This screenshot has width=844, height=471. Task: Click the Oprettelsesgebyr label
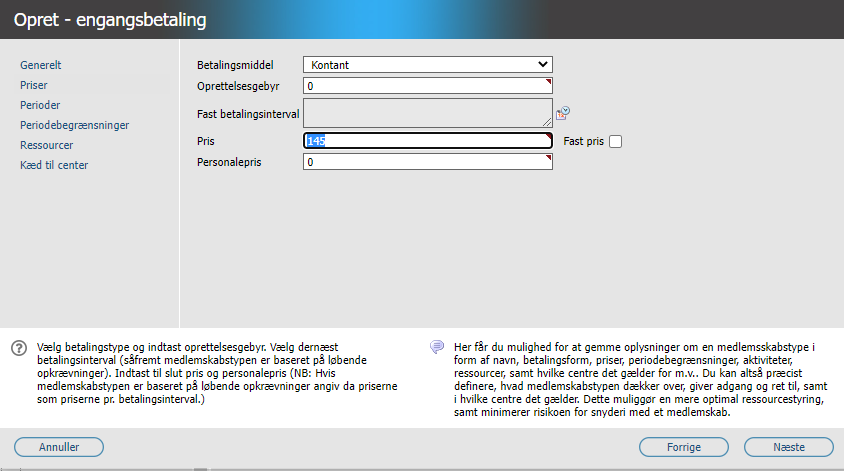click(x=238, y=86)
